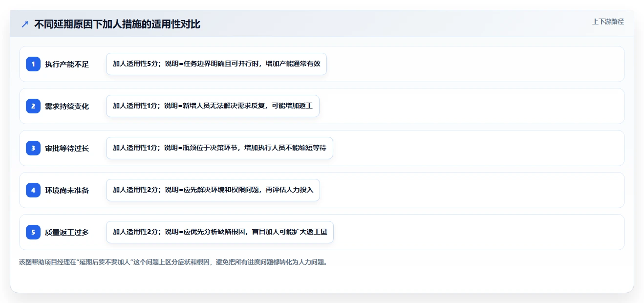Click the footer note starting 该图帮助项目经理
The image size is (644, 303).
point(173,262)
